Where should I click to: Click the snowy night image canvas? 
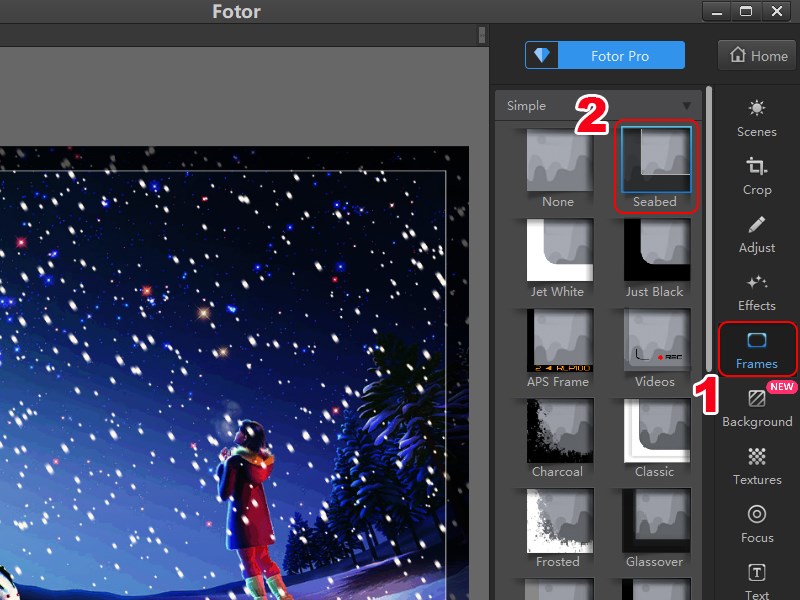tap(234, 373)
